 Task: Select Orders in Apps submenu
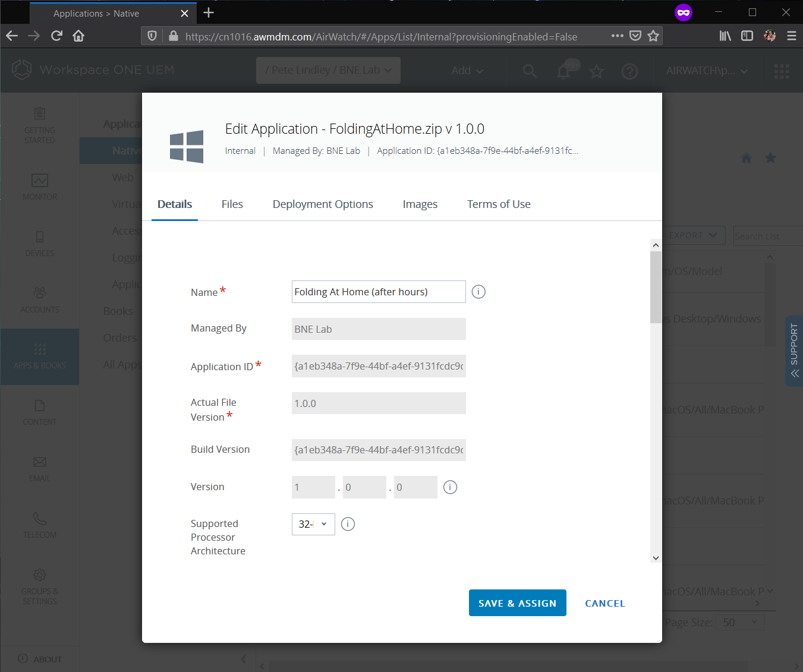tap(119, 338)
